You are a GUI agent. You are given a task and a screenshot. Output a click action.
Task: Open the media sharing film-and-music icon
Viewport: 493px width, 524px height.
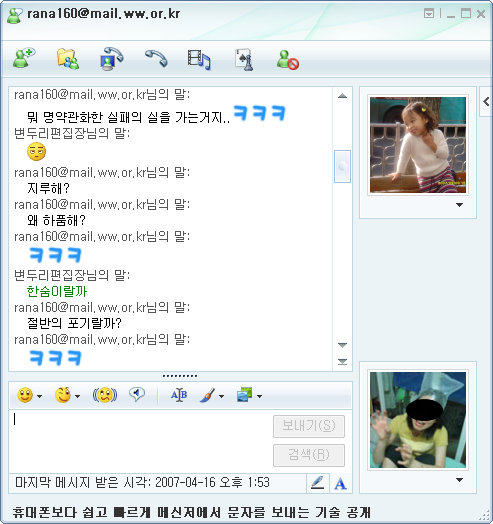point(199,59)
